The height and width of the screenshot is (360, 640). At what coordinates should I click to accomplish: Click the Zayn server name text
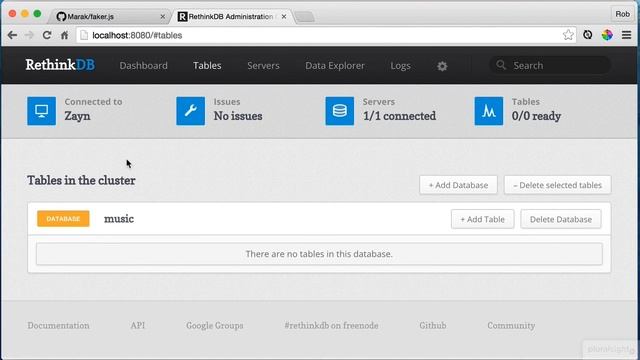[78, 116]
